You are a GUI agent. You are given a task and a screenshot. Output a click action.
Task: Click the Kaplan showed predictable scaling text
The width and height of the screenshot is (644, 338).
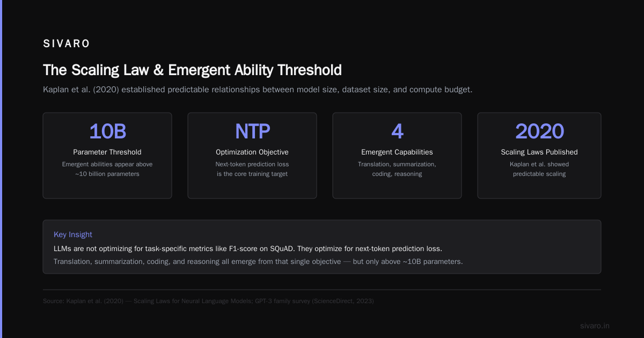pos(539,169)
